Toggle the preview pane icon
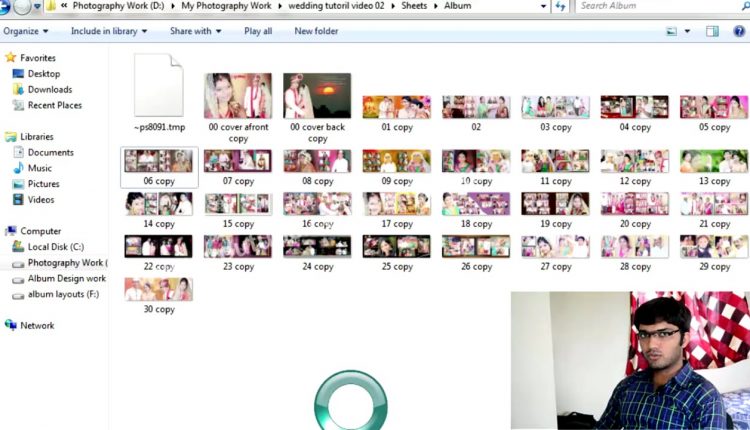This screenshot has width=750, height=430. (x=712, y=32)
